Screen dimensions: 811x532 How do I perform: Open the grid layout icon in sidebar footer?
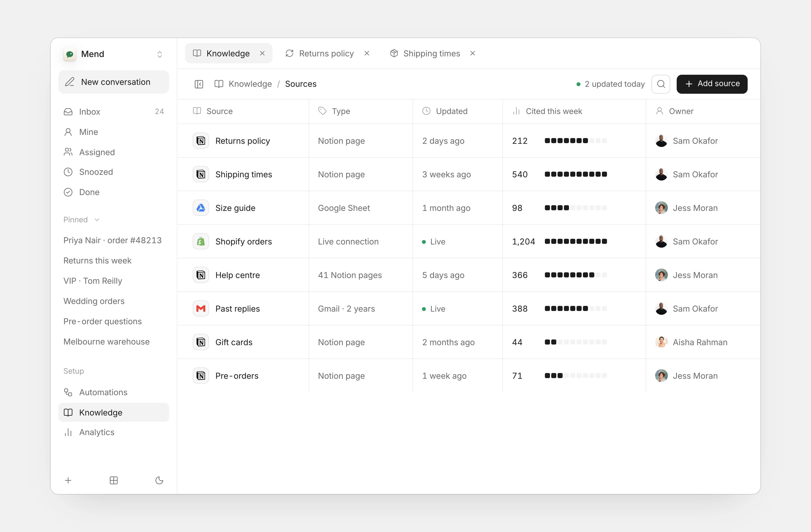(114, 480)
